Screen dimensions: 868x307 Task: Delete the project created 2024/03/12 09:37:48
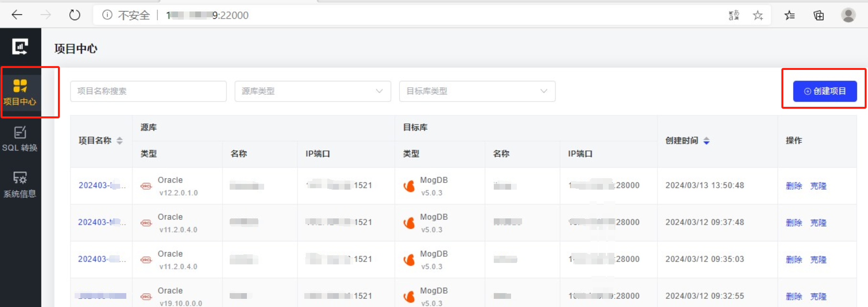click(x=794, y=223)
